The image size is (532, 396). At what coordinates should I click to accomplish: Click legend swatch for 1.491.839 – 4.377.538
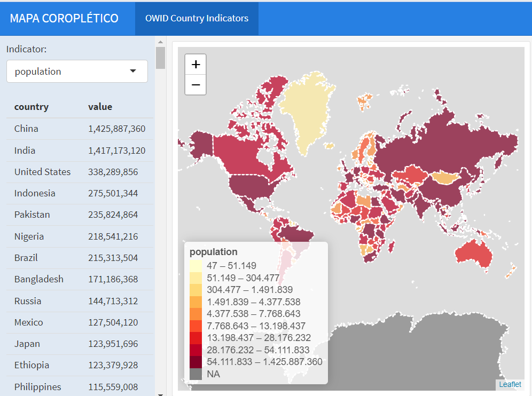tap(196, 302)
